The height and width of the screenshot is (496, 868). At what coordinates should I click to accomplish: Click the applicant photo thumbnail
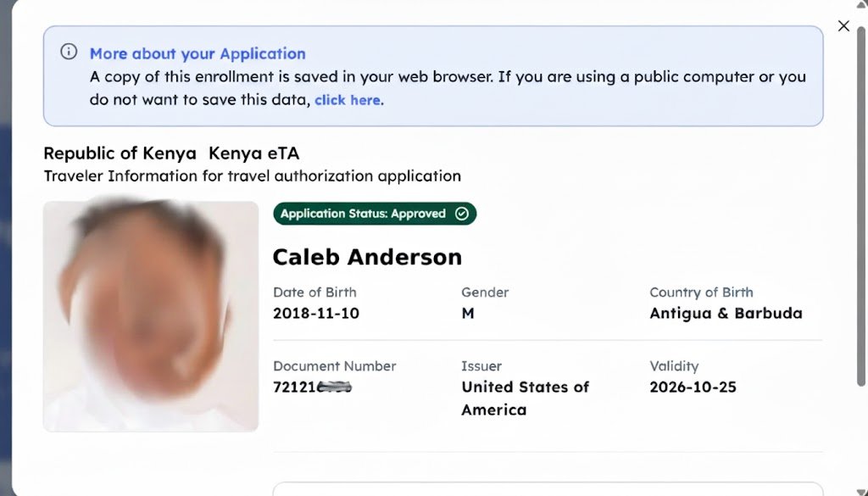pos(151,315)
